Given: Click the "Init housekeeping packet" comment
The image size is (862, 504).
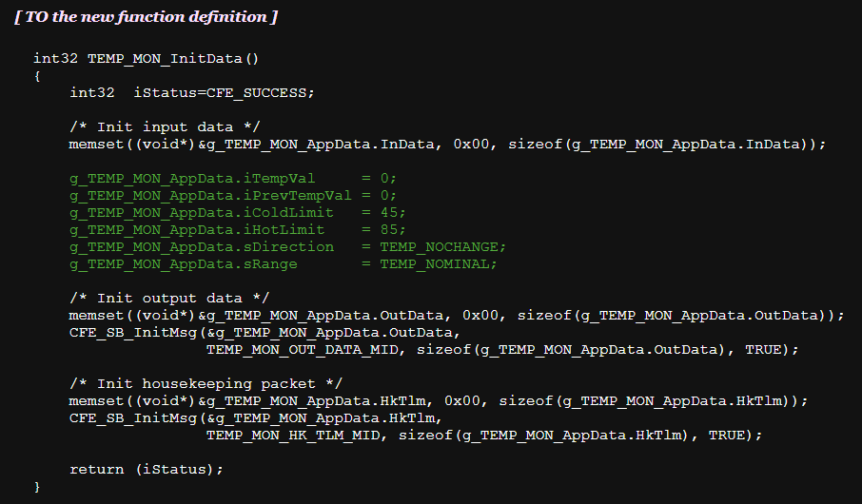Looking at the screenshot, I should pos(201,383).
